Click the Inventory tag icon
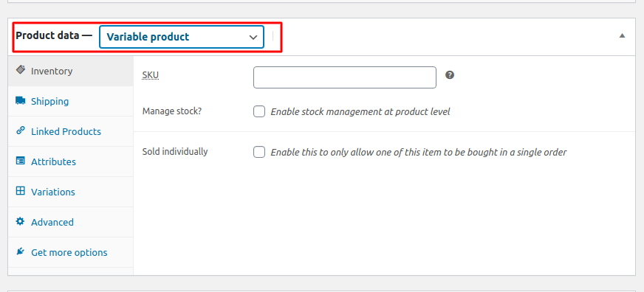644x292 pixels. click(20, 70)
